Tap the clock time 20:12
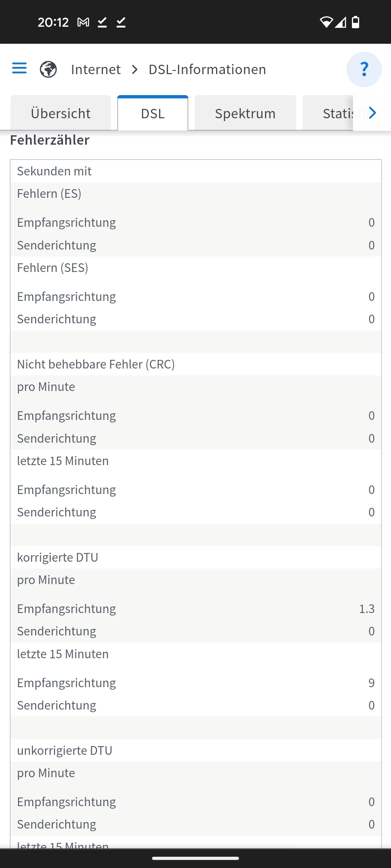391x868 pixels. coord(53,22)
